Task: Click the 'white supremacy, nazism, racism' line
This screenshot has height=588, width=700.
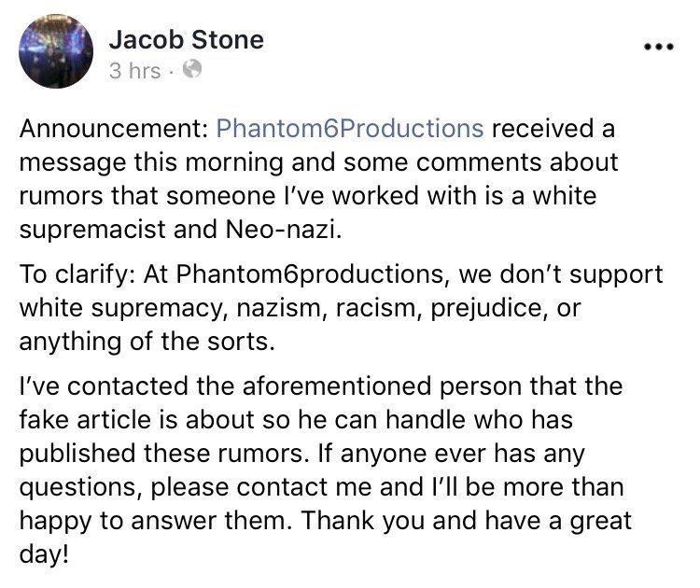Action: pos(300,308)
